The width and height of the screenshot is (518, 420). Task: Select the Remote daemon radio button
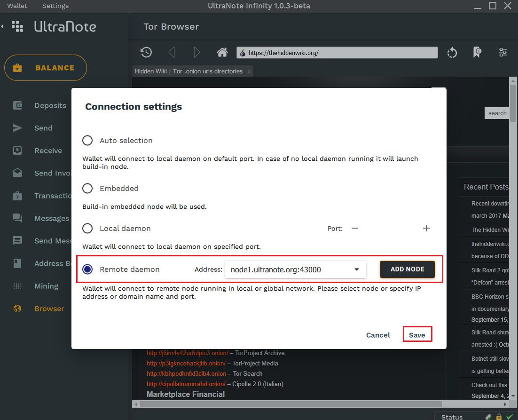coord(87,269)
